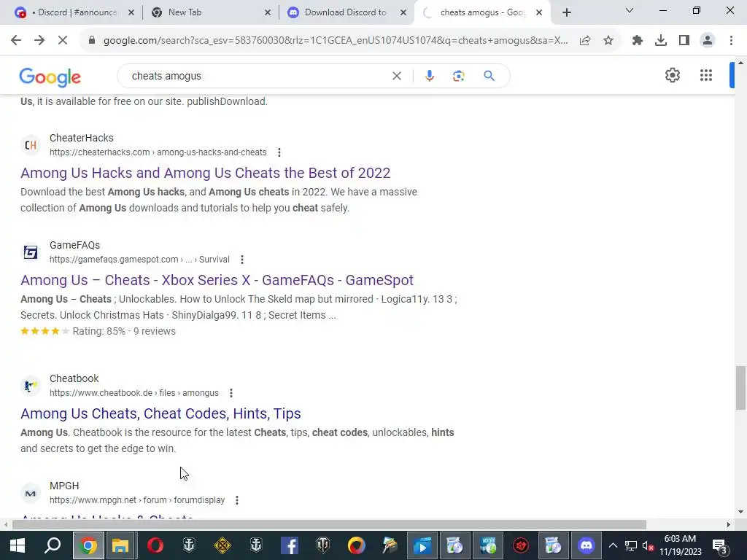Open the mpgh.net forum URL breadcrumb
This screenshot has height=560, width=747.
coord(136,500)
